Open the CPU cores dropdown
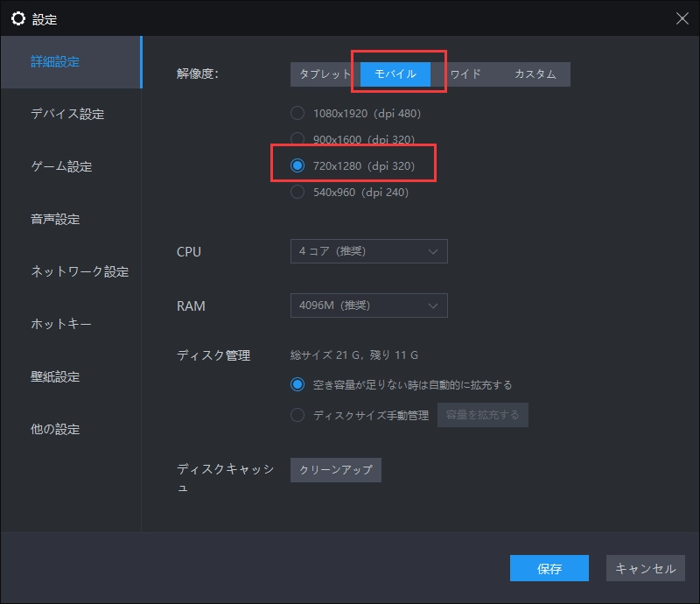This screenshot has height=604, width=700. pos(367,251)
